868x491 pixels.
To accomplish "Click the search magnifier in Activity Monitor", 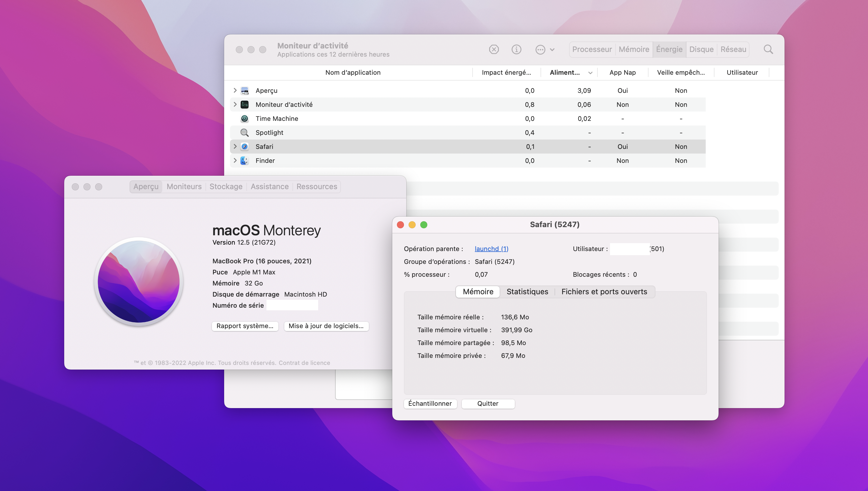I will tap(768, 50).
